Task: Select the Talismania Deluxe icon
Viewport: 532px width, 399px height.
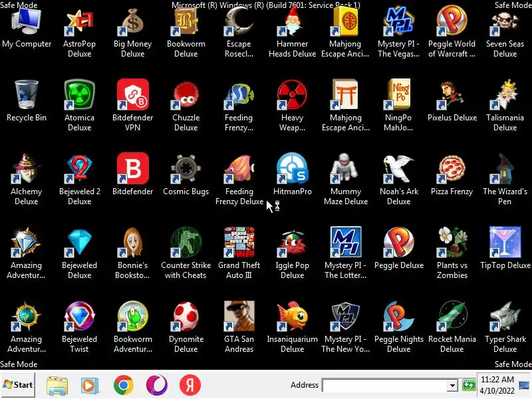Action: (505, 106)
